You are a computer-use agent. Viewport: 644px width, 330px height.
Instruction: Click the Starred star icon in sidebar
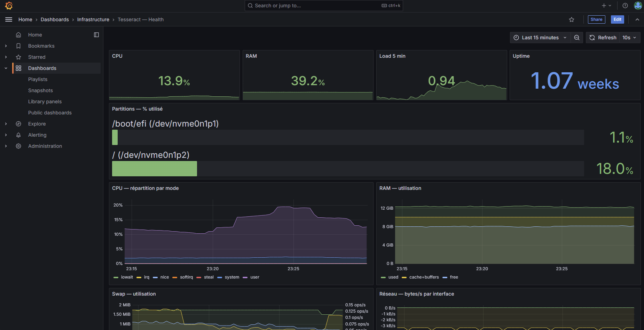click(18, 57)
